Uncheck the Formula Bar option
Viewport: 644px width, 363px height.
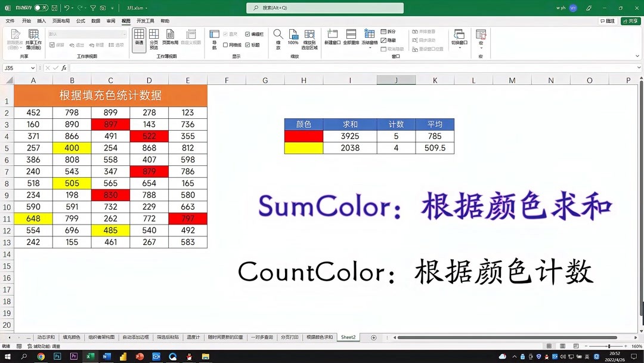pyautogui.click(x=248, y=33)
